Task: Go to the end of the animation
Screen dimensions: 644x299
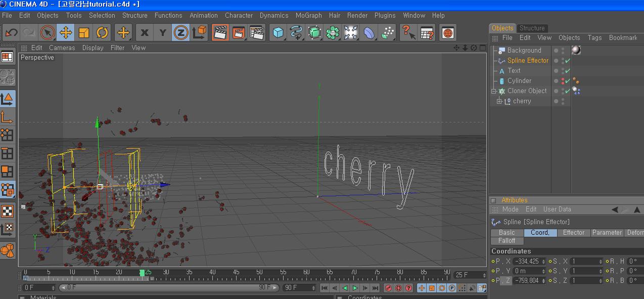Action: pyautogui.click(x=376, y=288)
